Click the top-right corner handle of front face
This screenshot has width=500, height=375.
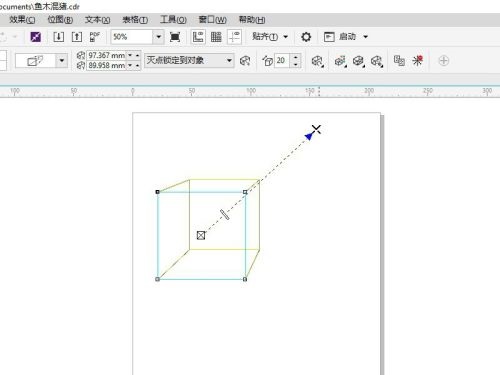tap(245, 192)
